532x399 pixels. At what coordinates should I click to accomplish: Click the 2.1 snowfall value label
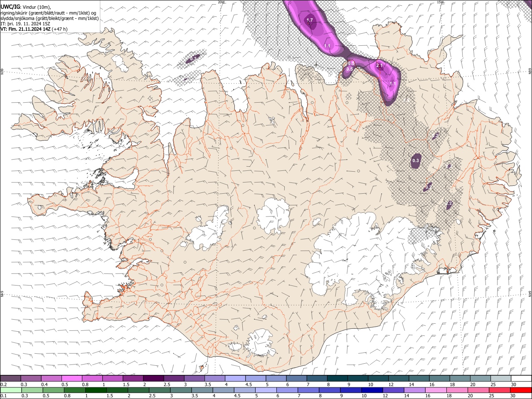tap(379, 66)
